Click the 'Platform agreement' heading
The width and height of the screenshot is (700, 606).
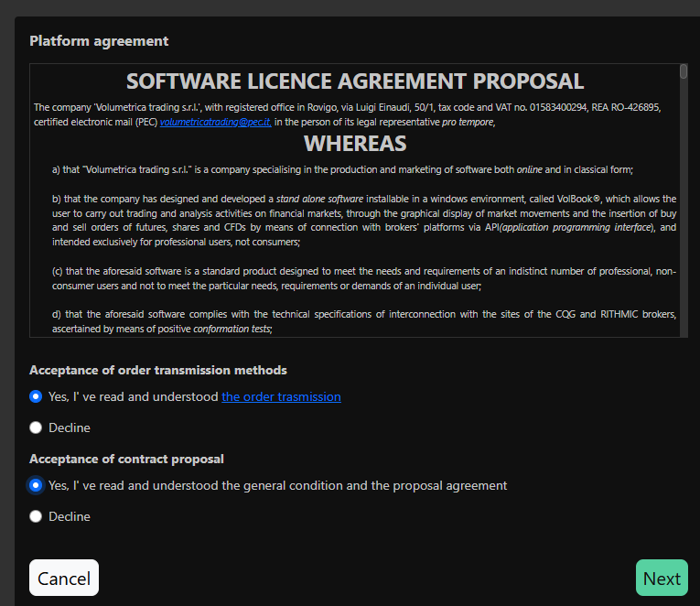click(x=99, y=41)
